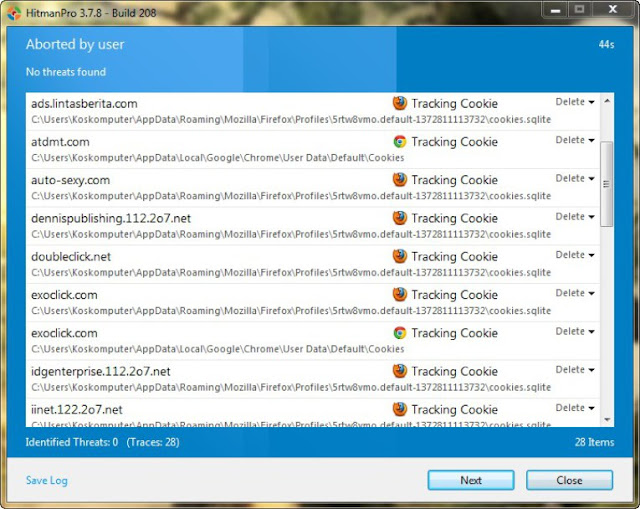
Task: Click Tracking Cookie label in doubleclick.net row
Action: point(454,256)
